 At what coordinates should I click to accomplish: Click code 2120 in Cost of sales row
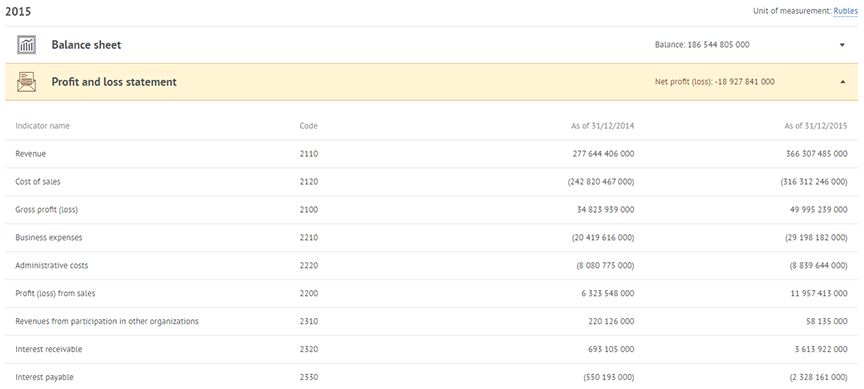tap(309, 182)
